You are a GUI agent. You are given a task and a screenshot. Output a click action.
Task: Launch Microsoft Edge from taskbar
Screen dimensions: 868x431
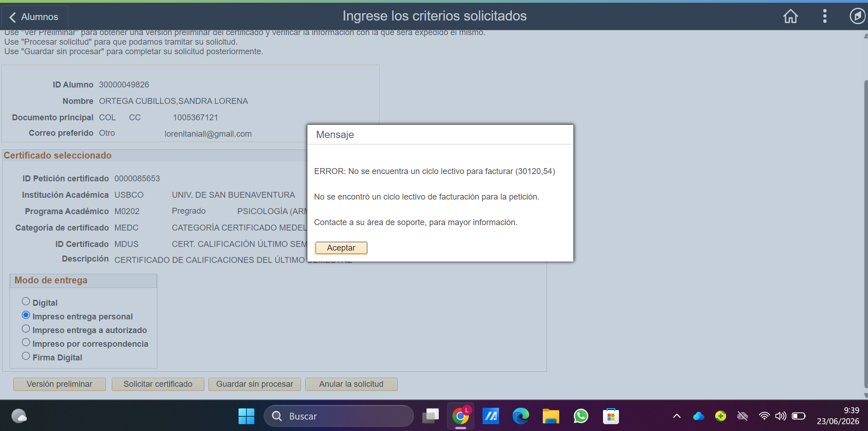(520, 416)
